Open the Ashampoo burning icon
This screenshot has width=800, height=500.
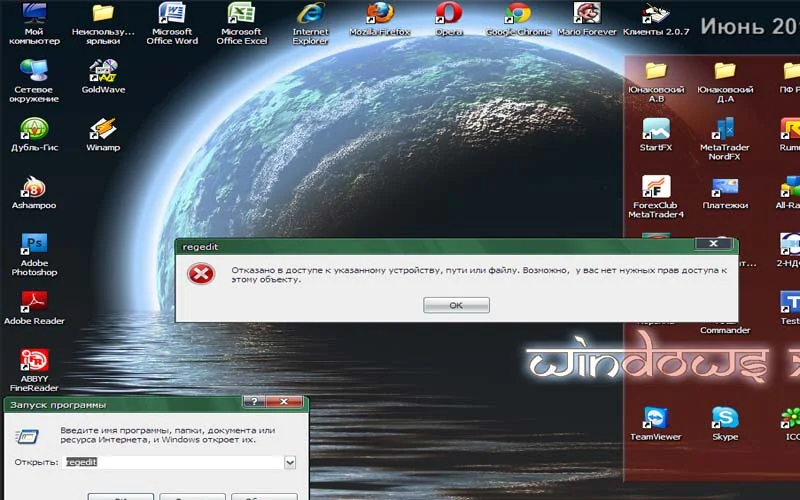click(34, 192)
